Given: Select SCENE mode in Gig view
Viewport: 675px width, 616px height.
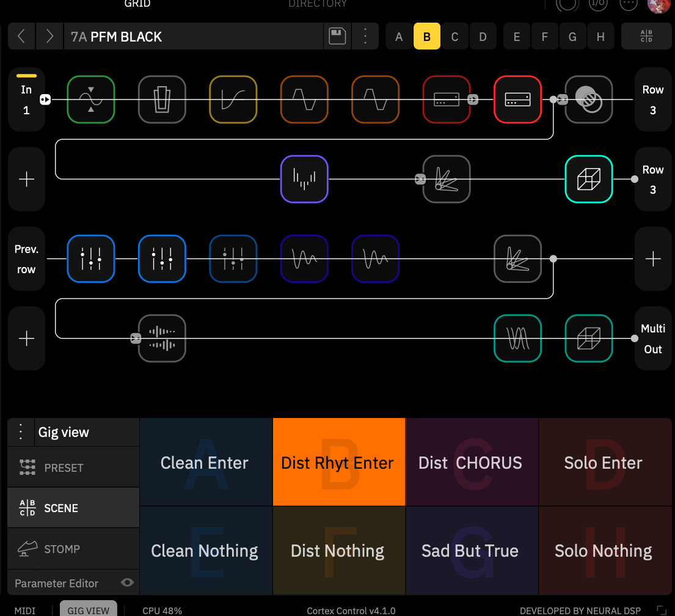Looking at the screenshot, I should pyautogui.click(x=74, y=508).
